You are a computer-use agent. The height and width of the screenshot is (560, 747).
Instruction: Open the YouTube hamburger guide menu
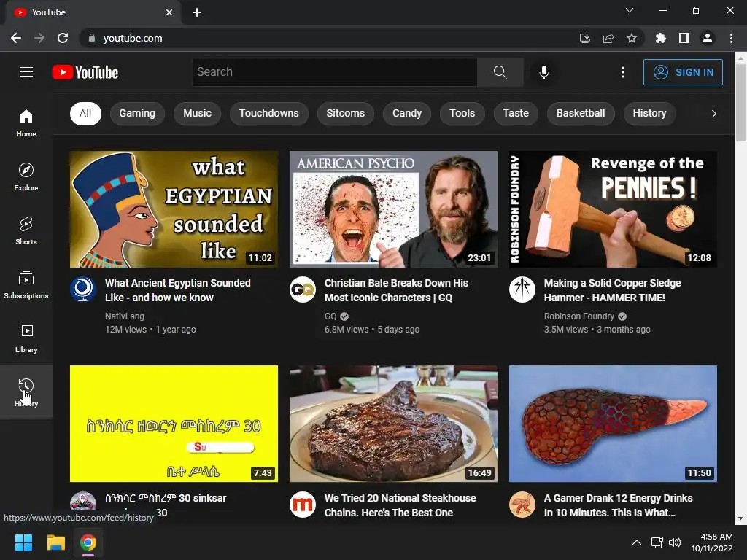pyautogui.click(x=26, y=72)
